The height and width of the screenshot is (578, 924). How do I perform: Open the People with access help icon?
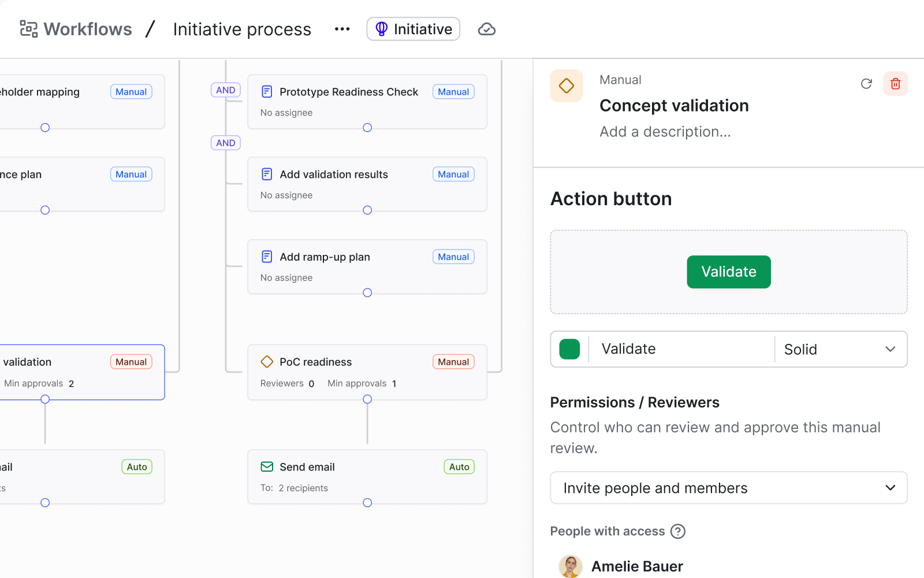coord(678,531)
